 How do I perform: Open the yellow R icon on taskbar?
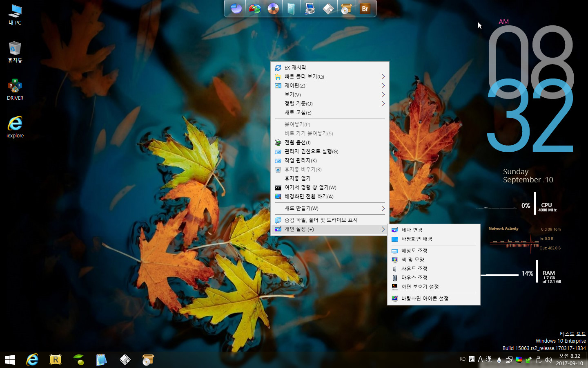[x=55, y=360]
